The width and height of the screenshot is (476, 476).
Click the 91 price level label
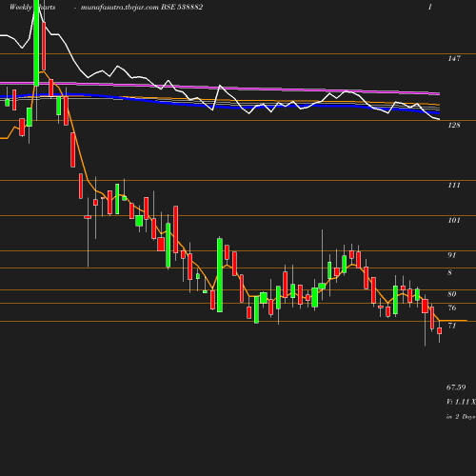[451, 255]
